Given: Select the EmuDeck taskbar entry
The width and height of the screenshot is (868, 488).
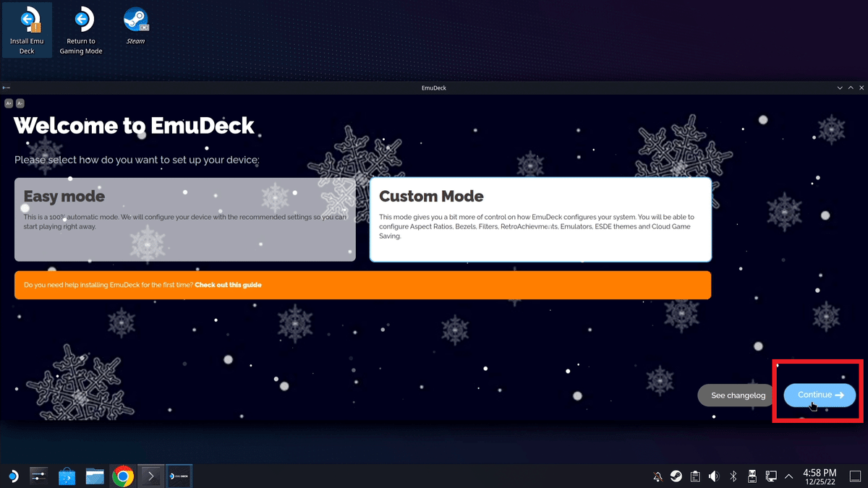Looking at the screenshot, I should coord(179,476).
